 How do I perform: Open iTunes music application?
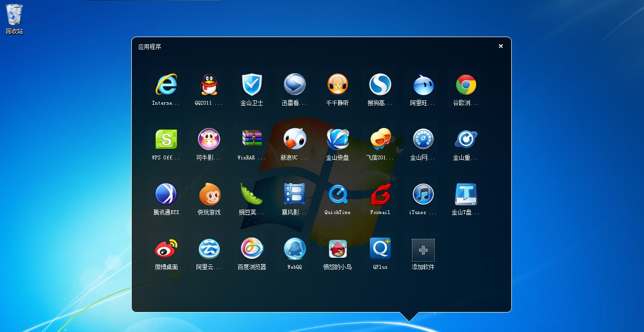tap(423, 194)
